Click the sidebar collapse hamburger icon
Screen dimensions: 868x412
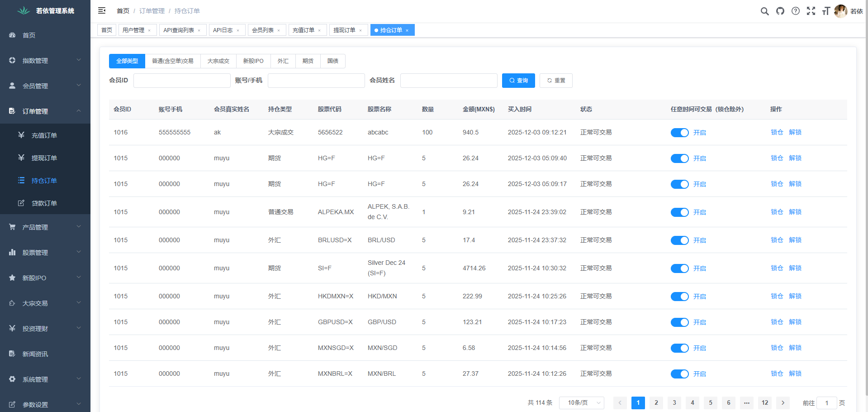(102, 10)
